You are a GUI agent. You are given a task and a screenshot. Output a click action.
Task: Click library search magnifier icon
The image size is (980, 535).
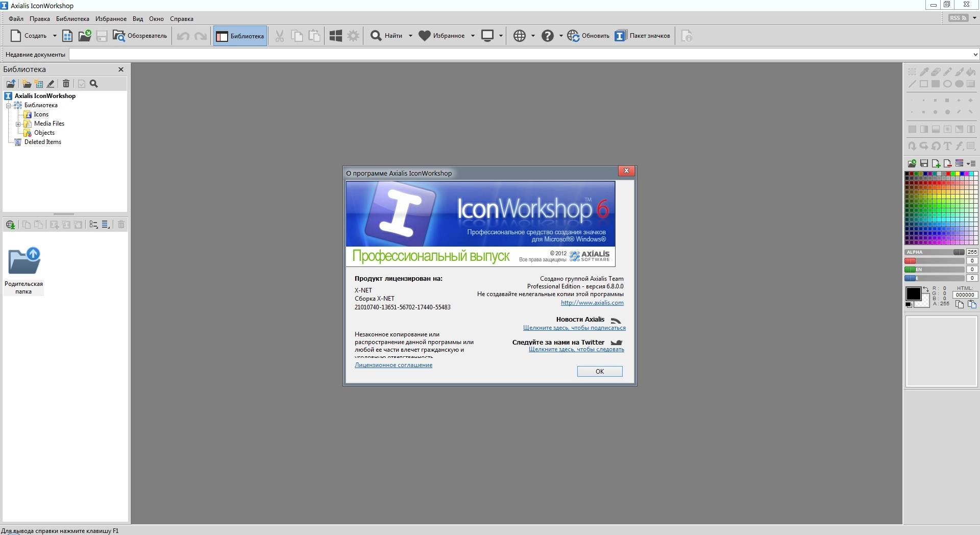coord(94,84)
